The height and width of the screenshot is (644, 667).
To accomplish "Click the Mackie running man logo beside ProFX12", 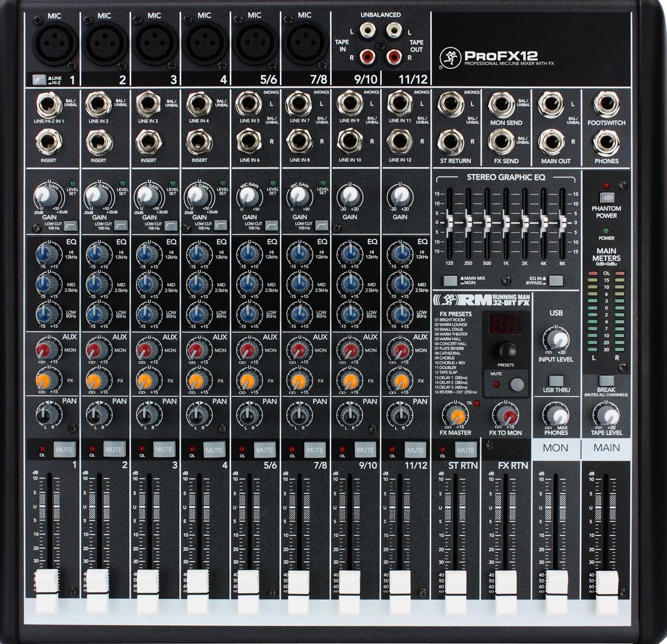I will (450, 58).
